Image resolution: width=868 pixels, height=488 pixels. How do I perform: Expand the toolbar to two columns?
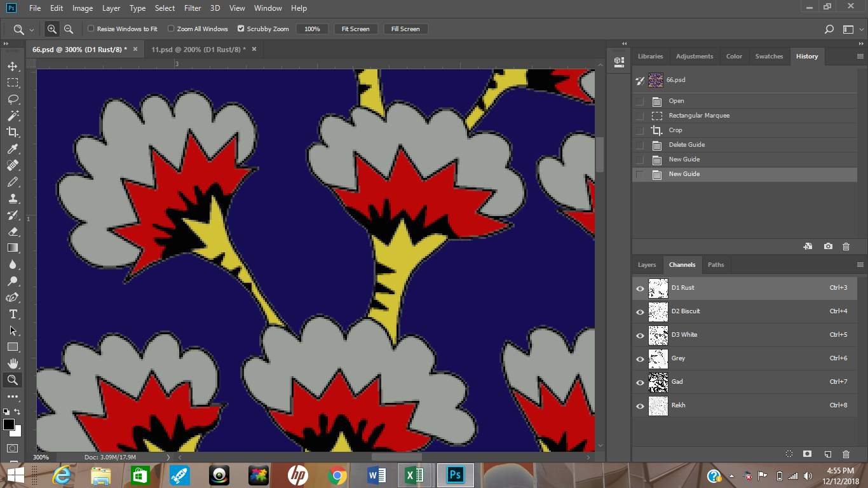click(6, 44)
